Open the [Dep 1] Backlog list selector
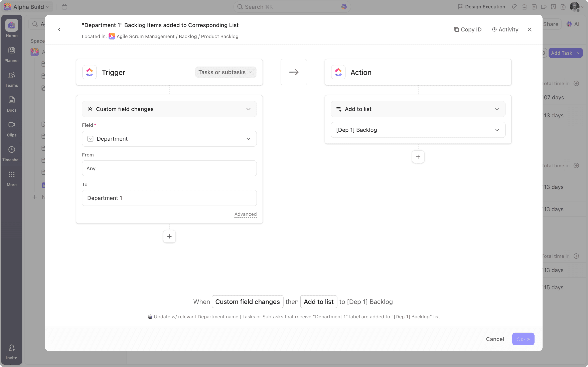Viewport: 588px width, 367px height. (418, 130)
